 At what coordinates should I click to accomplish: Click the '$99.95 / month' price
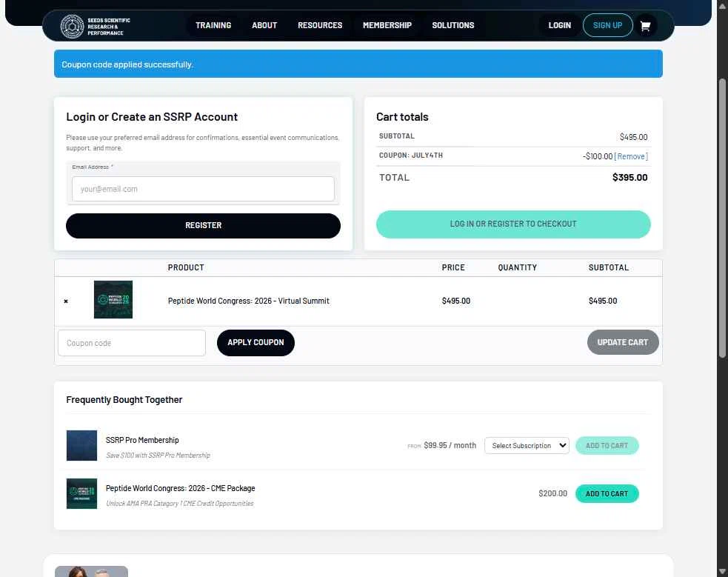click(x=450, y=445)
